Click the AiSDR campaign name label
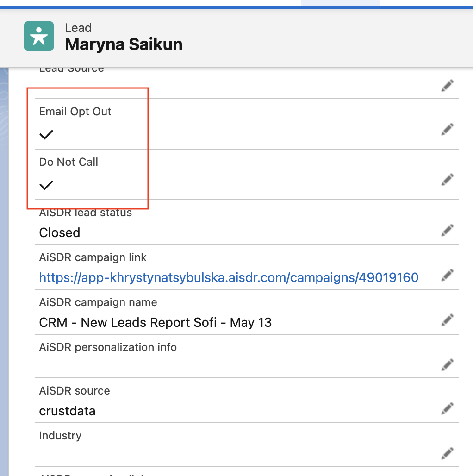 tap(98, 302)
